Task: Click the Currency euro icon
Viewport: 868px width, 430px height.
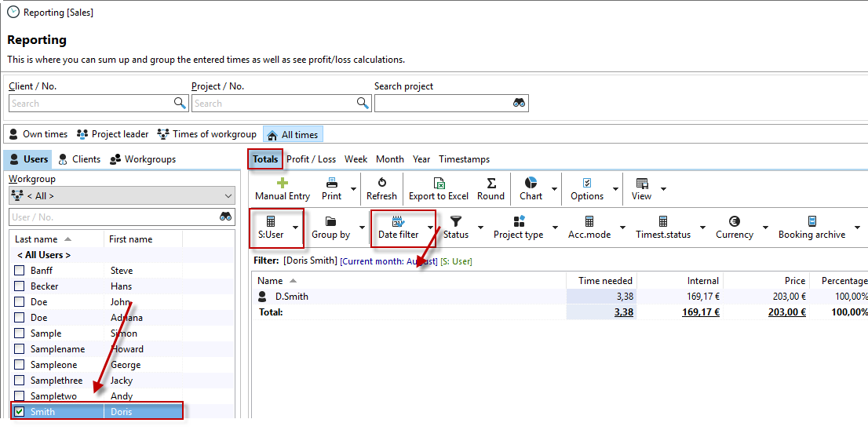Action: pos(734,222)
